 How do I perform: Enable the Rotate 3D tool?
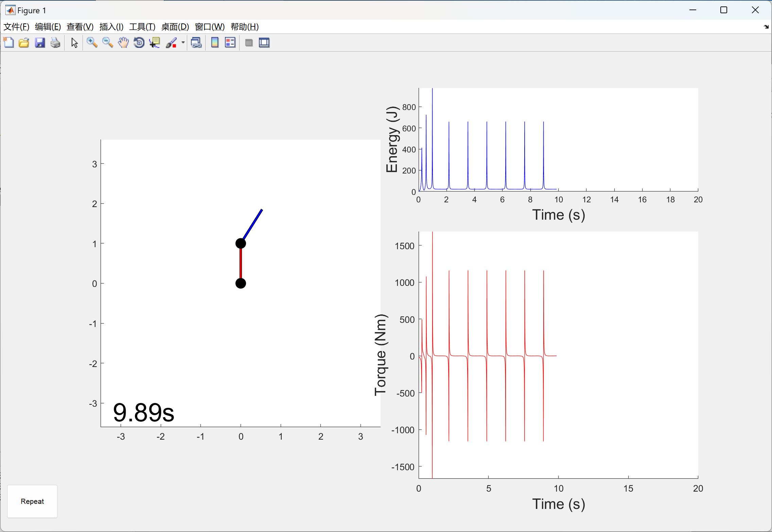click(139, 43)
